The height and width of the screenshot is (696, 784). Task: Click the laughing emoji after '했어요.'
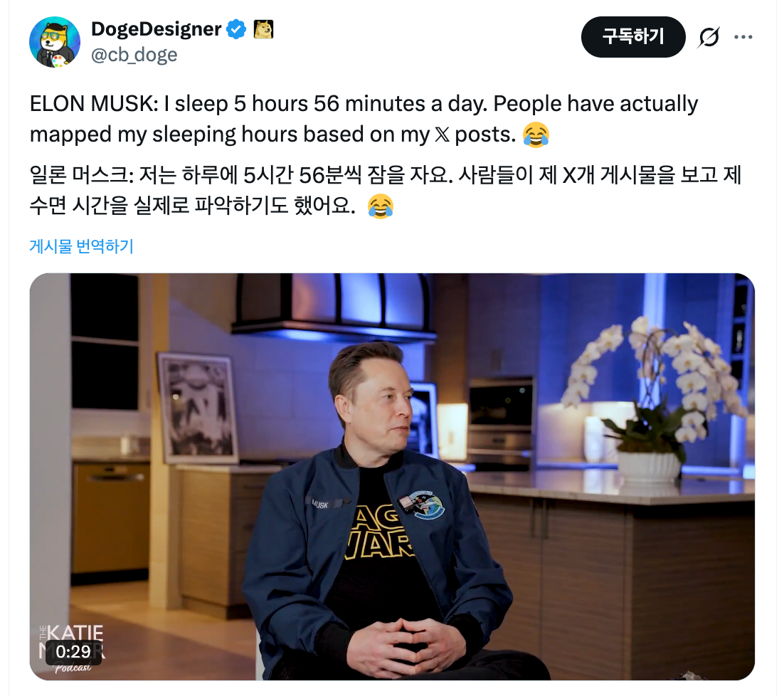pyautogui.click(x=381, y=206)
